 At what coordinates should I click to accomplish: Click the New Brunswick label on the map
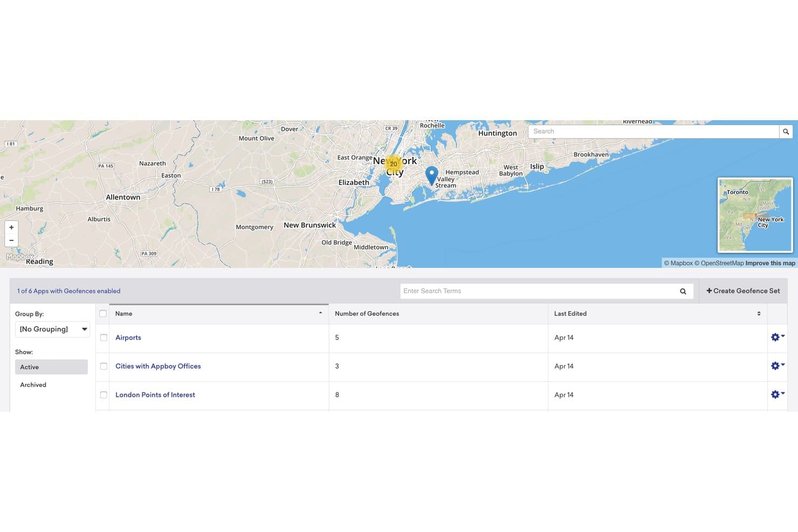tap(309, 225)
